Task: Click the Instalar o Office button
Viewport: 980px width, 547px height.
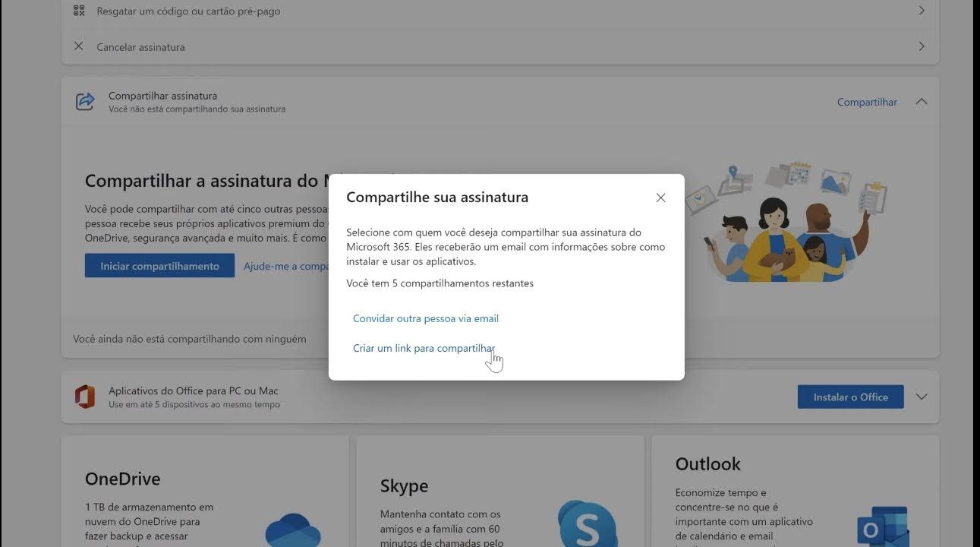Action: click(850, 397)
